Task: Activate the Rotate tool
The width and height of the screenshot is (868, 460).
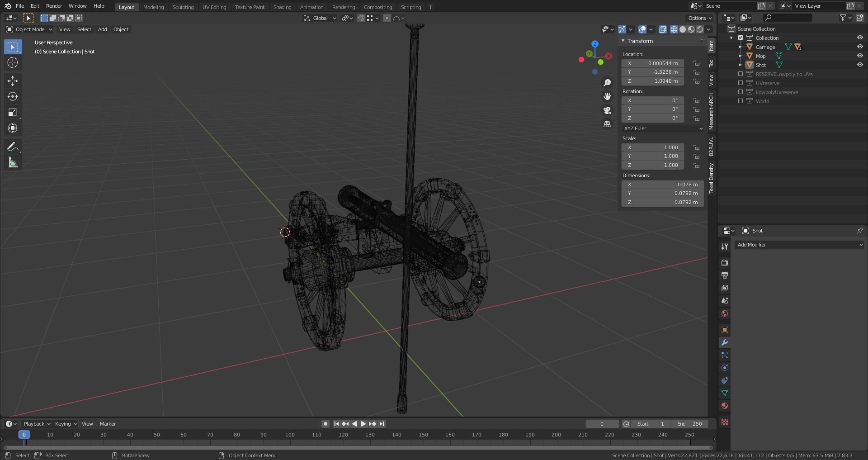Action: point(13,97)
